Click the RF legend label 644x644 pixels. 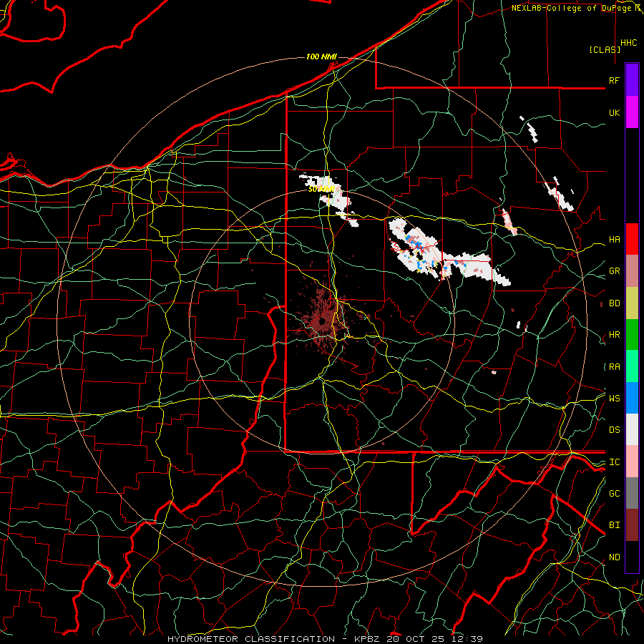click(615, 80)
